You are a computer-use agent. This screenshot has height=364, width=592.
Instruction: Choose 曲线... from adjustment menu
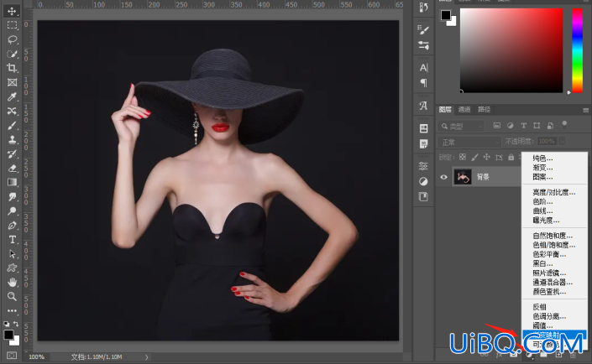click(542, 211)
